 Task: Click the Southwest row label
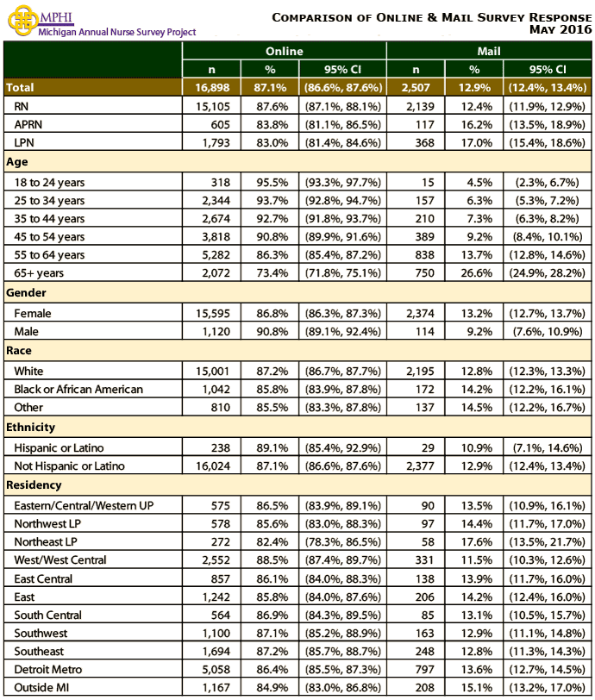pos(41,634)
